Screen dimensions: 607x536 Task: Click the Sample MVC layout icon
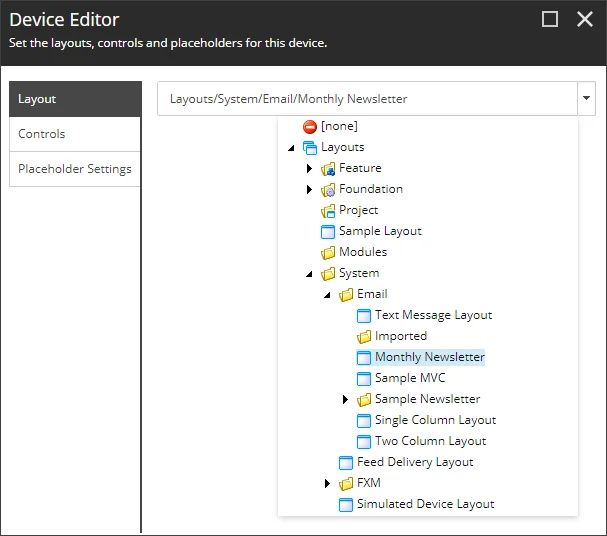[364, 378]
